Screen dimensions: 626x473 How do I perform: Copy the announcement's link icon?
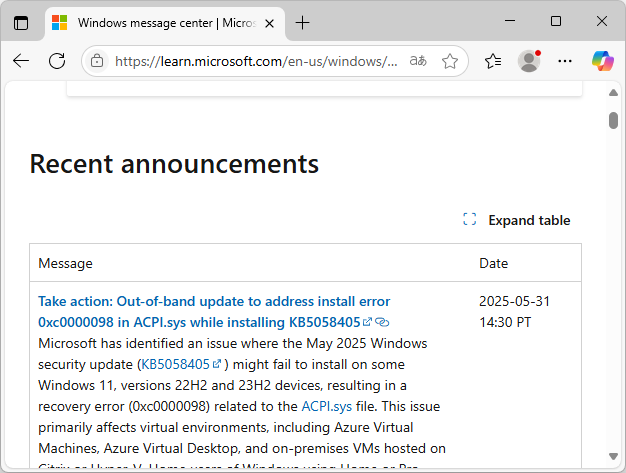382,322
